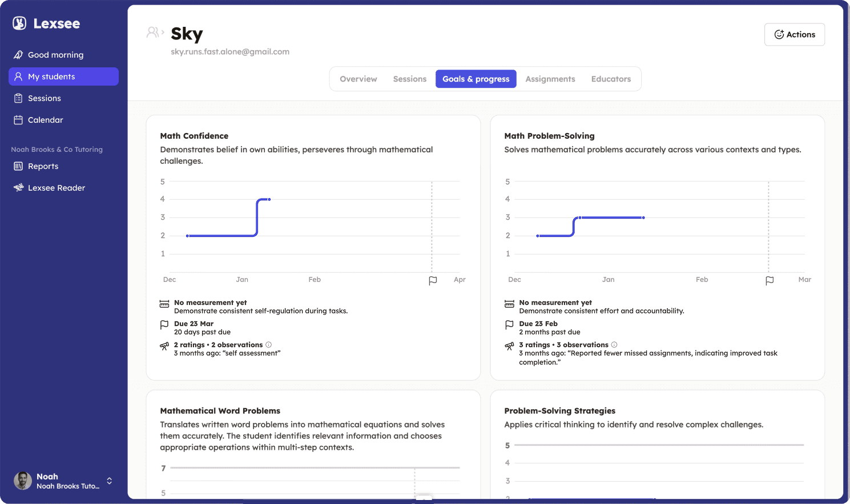Click the calendar icon in sidebar
Image resolution: width=850 pixels, height=504 pixels.
coord(18,120)
